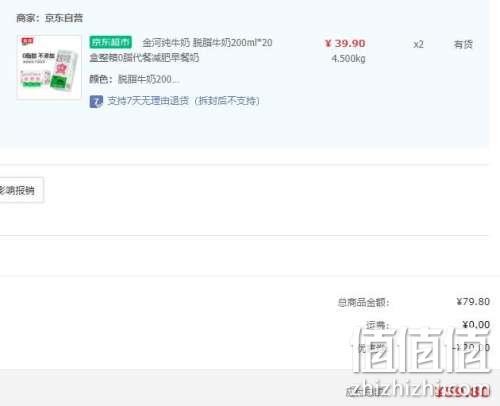The image size is (500, 406).
Task: Click the 运费 ¥0.00 shipping value
Action: 476,324
